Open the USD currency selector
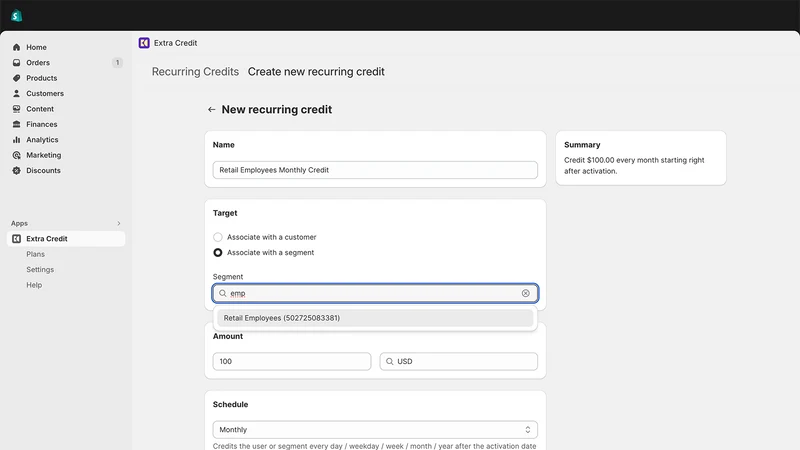Viewport: 800px width, 450px height. [458, 361]
